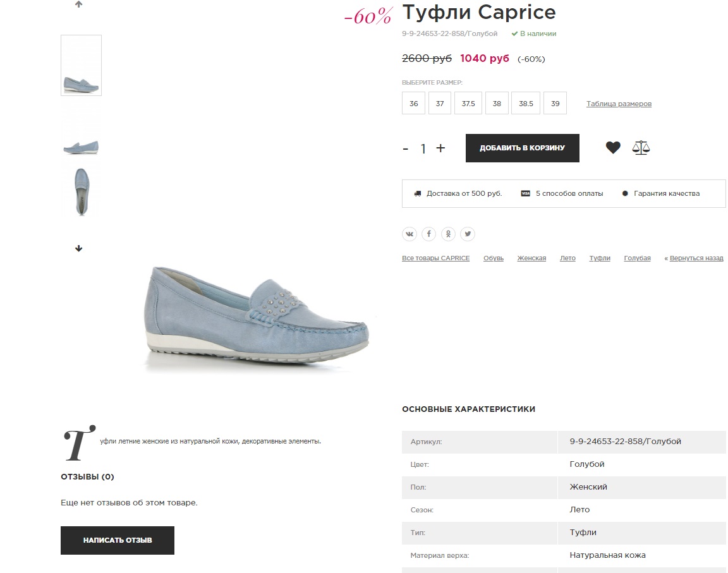This screenshot has height=573, width=728.
Task: Pick size 39
Action: pyautogui.click(x=555, y=104)
